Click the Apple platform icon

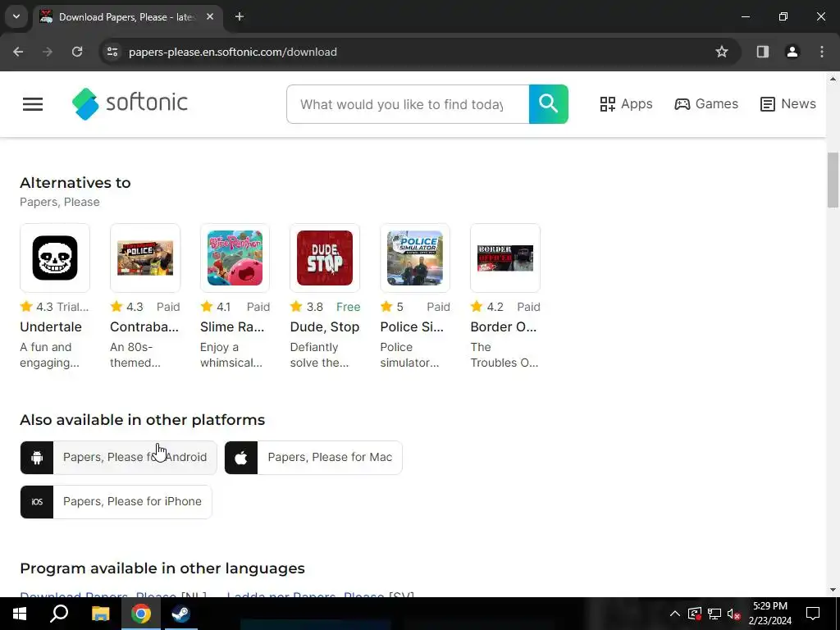pos(241,458)
